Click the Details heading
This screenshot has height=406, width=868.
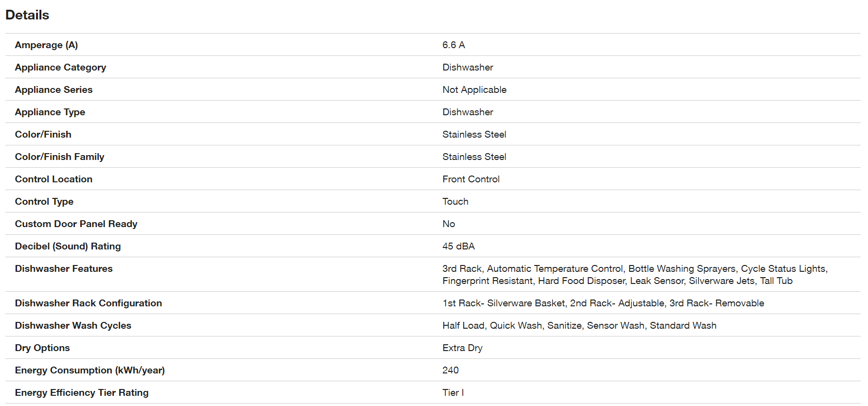27,15
